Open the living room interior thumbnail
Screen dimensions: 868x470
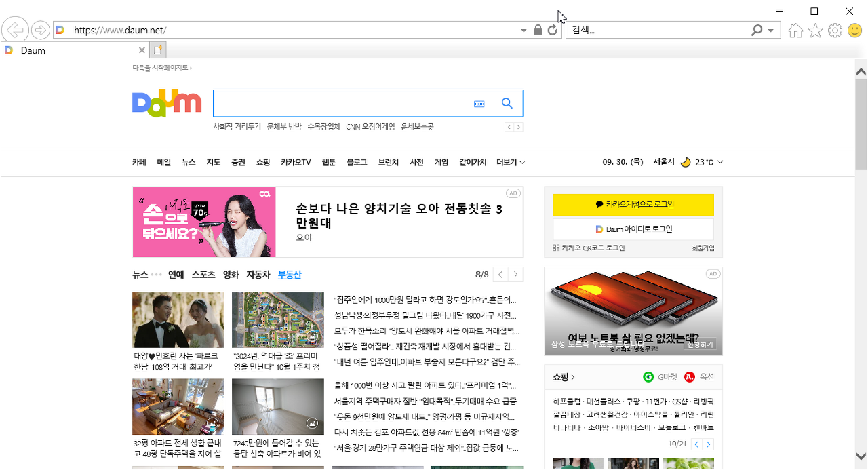coord(178,407)
